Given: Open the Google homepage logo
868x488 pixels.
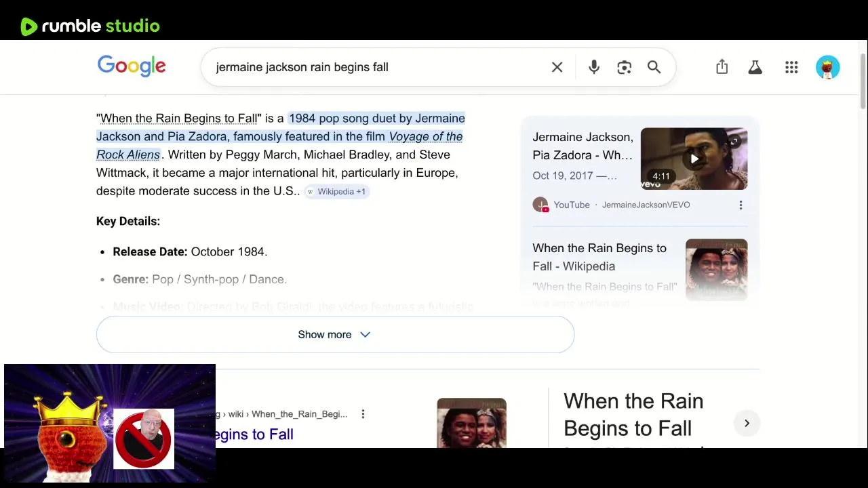Looking at the screenshot, I should 132,66.
